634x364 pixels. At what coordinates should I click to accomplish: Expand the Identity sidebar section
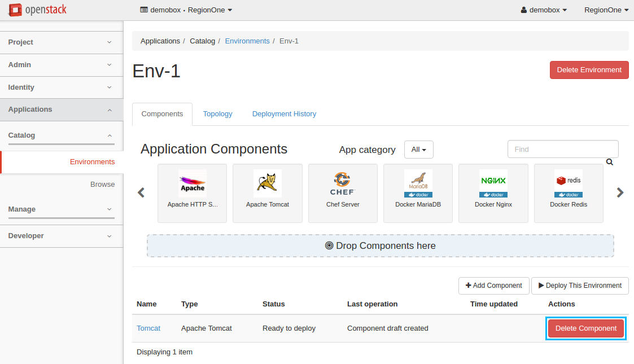(x=61, y=87)
